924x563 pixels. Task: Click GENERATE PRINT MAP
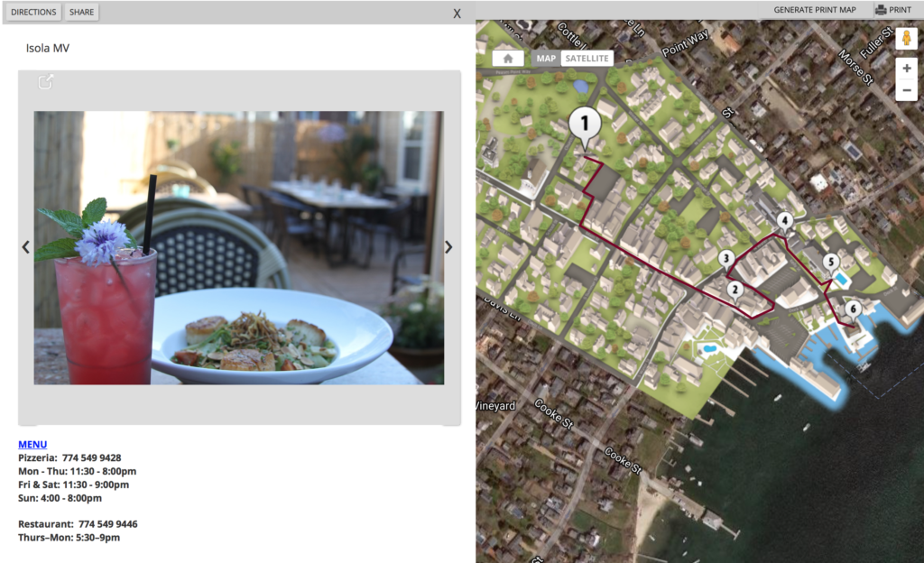(815, 9)
